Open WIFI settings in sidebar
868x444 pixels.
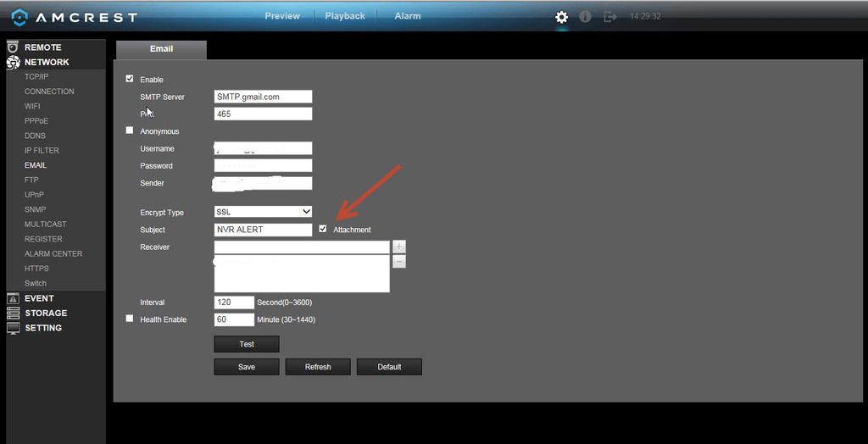(32, 106)
